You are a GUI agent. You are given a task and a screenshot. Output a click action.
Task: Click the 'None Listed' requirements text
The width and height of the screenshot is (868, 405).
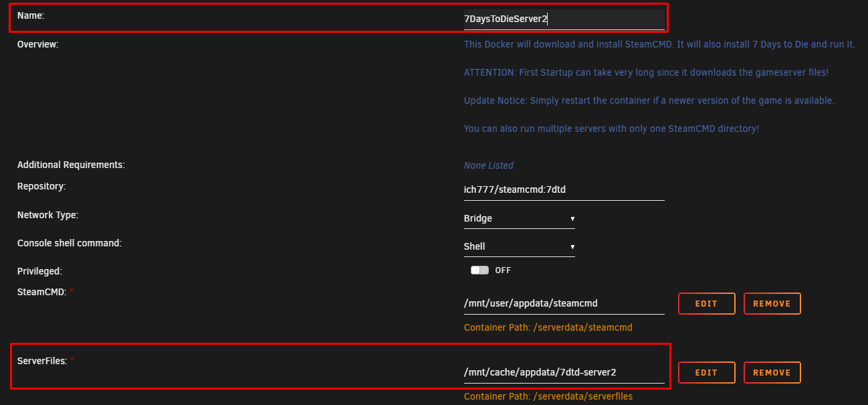(488, 165)
